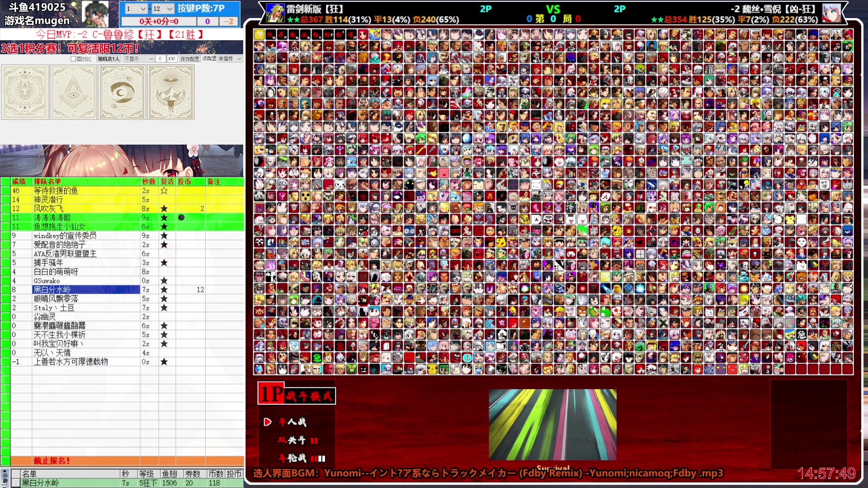Expand the 幸福券 dropdown
Screen dimensions: 868x488
point(231,59)
